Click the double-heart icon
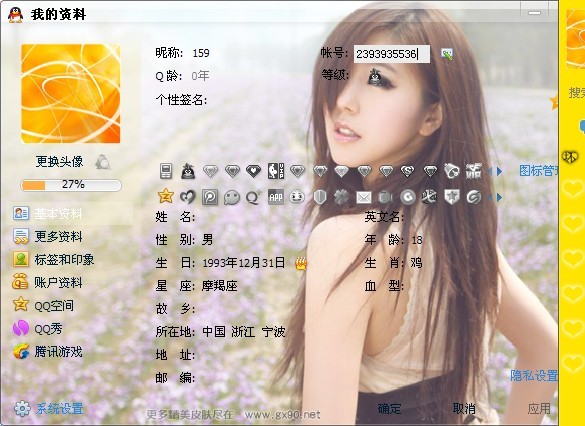 tap(188, 197)
